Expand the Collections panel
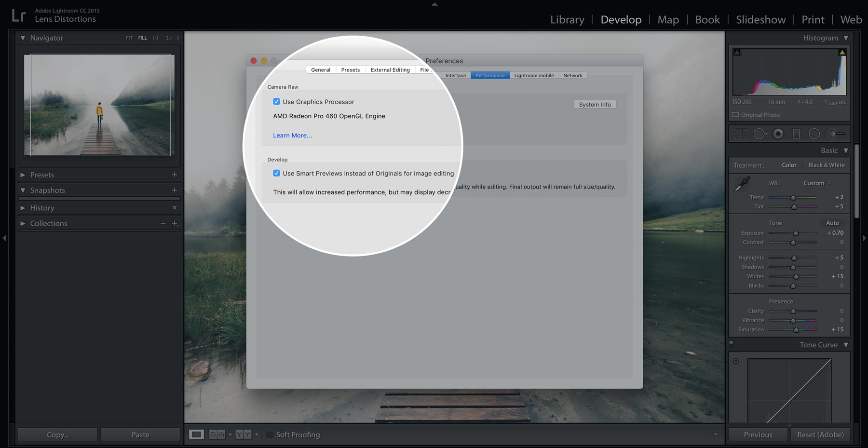 pos(23,223)
